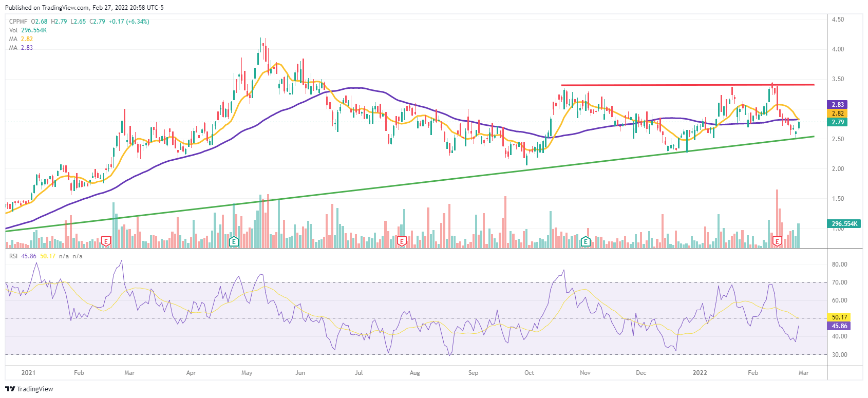Click the 70.00 RSI axis label

click(x=839, y=282)
